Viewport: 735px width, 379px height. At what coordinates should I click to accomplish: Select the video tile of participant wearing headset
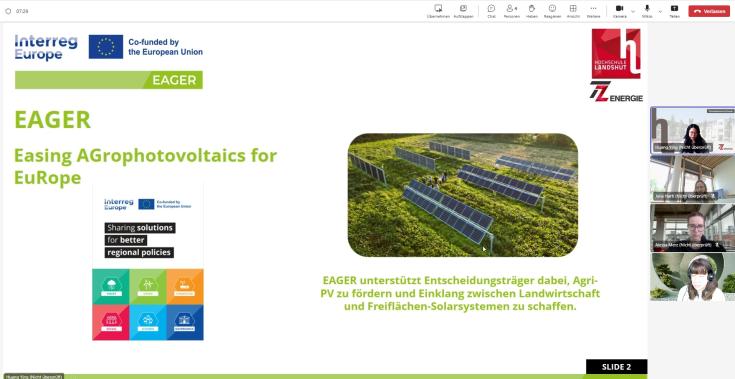(x=692, y=276)
